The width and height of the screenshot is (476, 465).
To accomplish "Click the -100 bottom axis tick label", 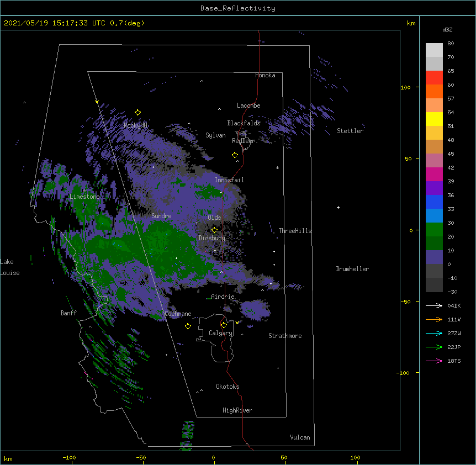I will coord(69,457).
